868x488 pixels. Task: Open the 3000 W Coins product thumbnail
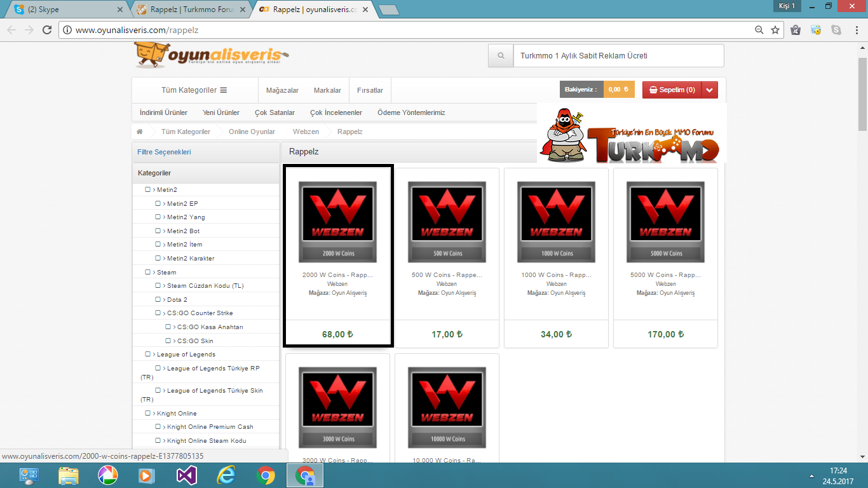pos(337,407)
